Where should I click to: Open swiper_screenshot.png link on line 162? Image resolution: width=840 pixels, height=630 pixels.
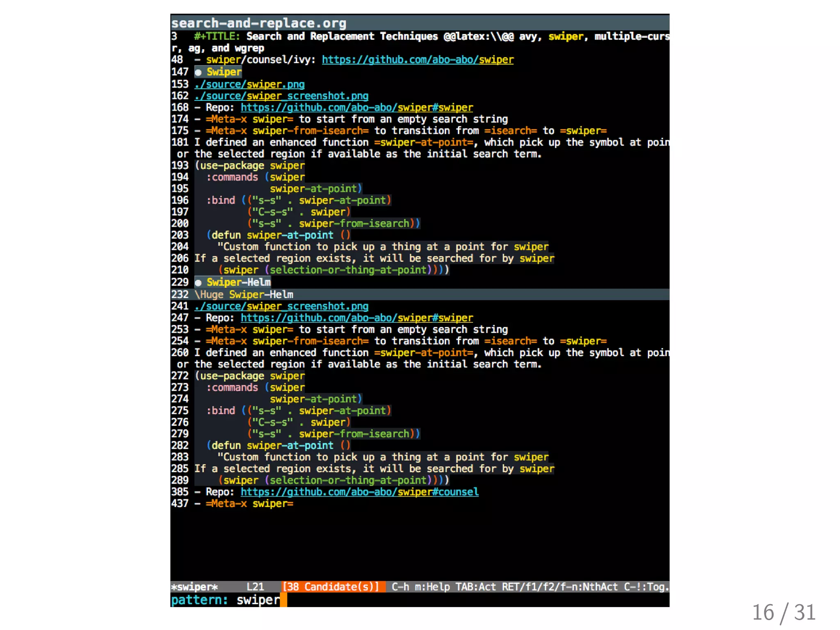281,96
